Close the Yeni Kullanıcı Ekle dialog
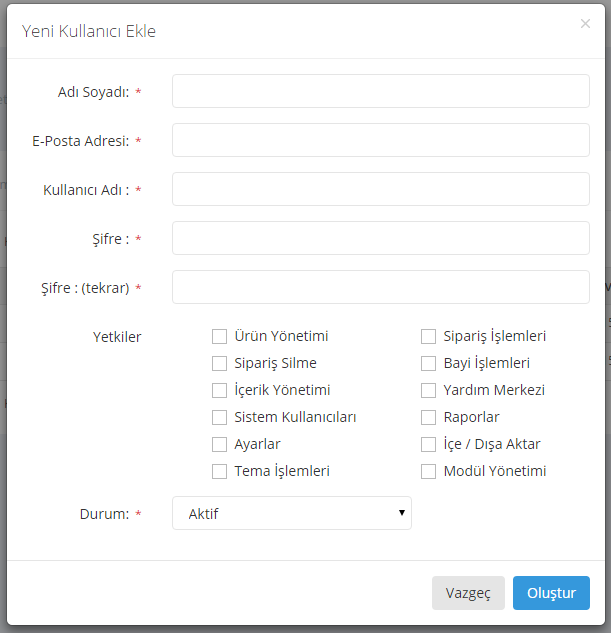 tap(585, 24)
